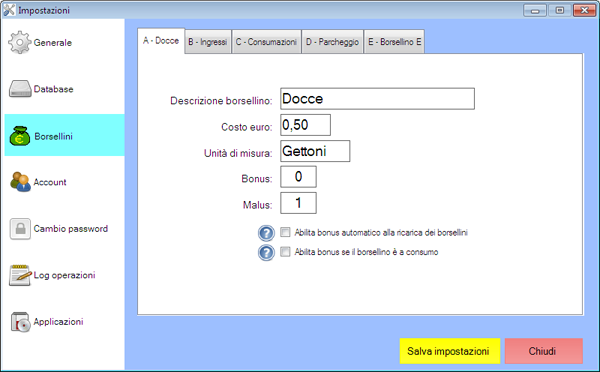600x372 pixels.
Task: Maximize the Impostazioni window
Action: (x=559, y=11)
